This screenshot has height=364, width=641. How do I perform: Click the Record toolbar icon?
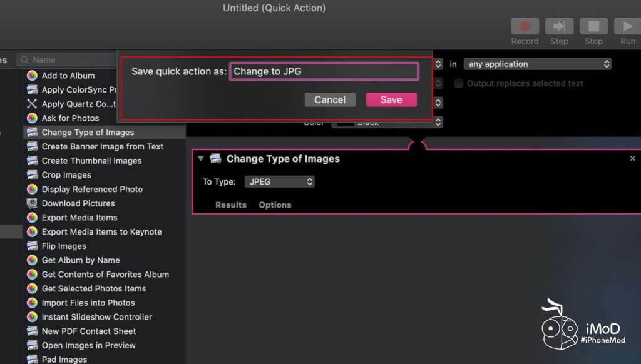(525, 27)
